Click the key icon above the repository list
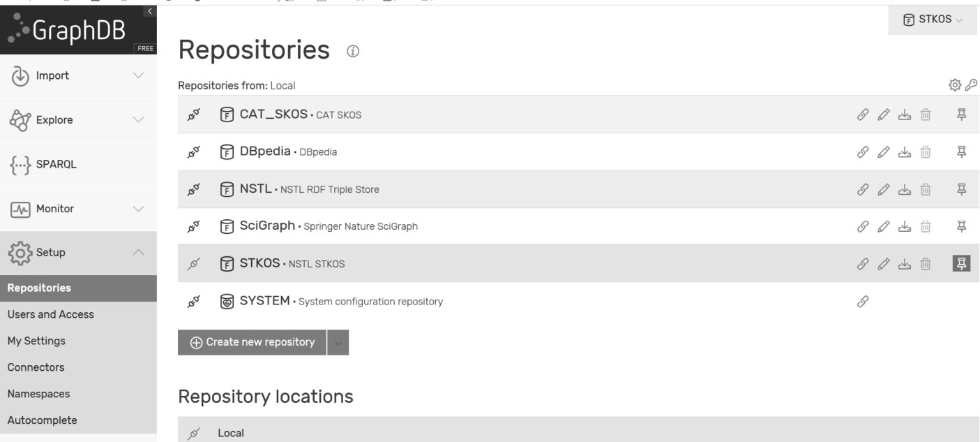Screen dimensions: 980x442 tap(971, 85)
